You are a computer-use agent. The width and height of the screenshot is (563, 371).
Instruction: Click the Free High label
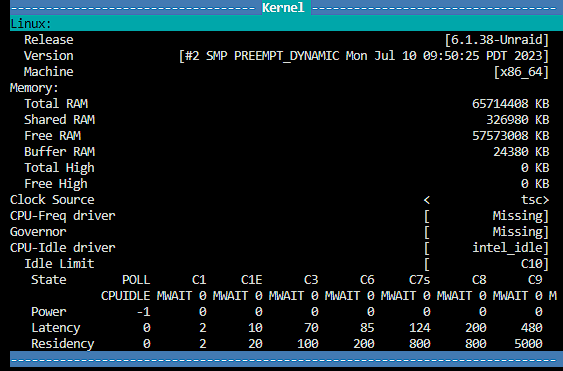coord(56,184)
